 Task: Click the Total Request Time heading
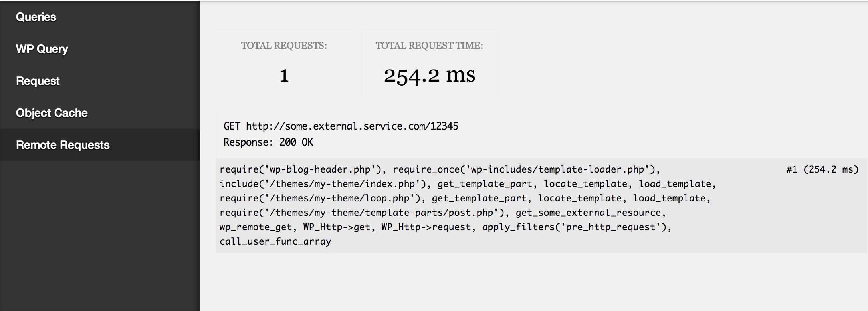pos(429,46)
